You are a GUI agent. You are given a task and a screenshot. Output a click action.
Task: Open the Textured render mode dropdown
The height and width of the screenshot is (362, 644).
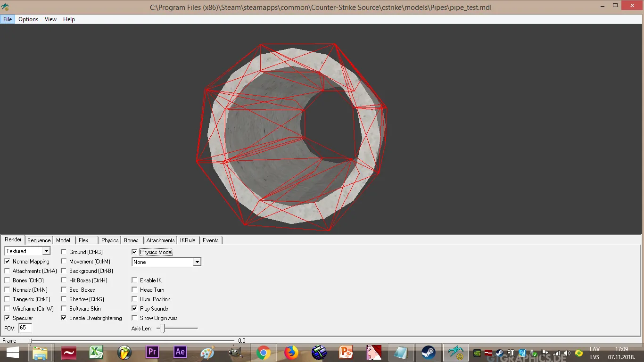pos(27,251)
